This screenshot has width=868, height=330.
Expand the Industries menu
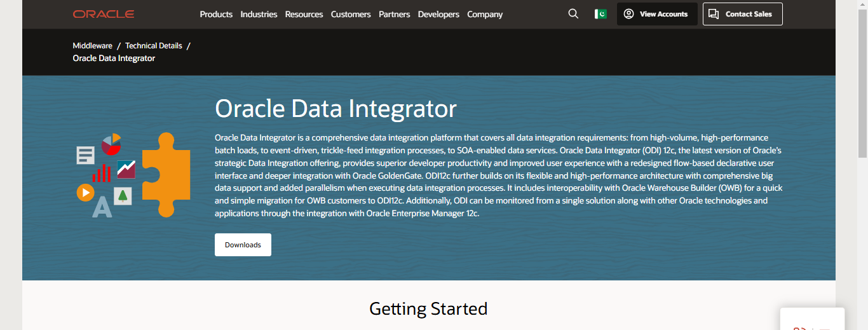[259, 14]
